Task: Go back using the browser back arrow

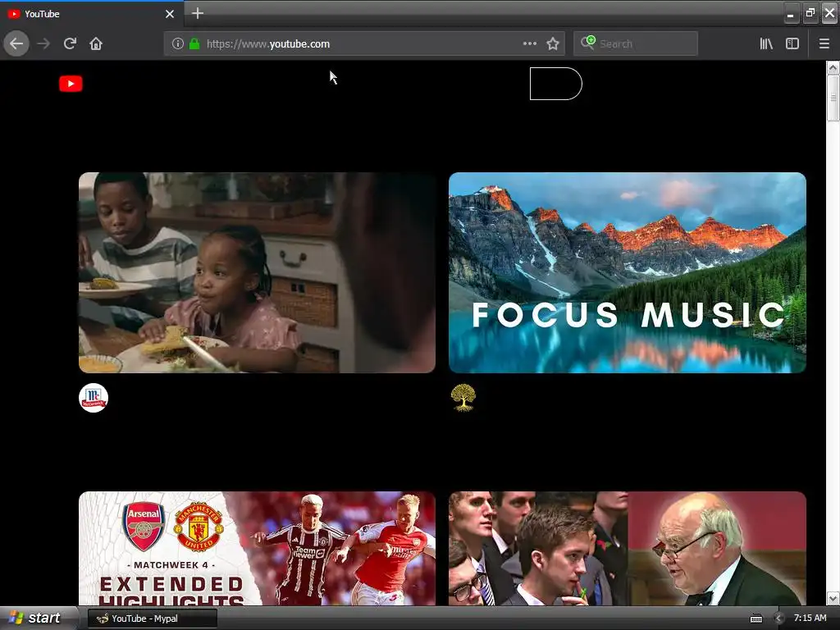Action: (x=16, y=43)
